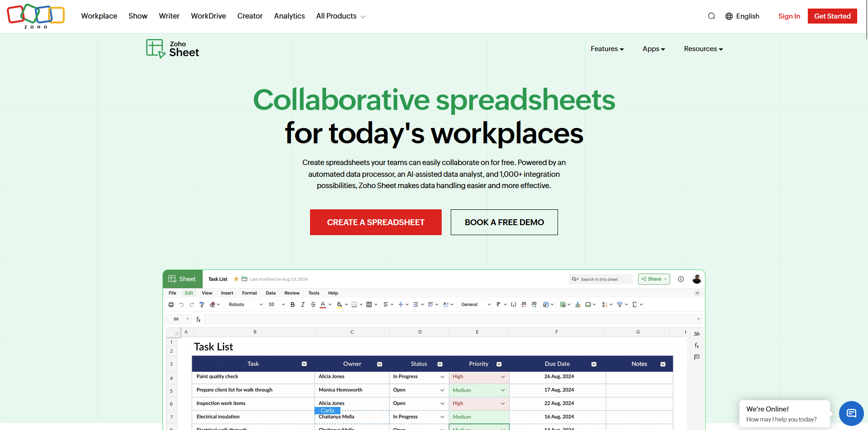Open the Apps dropdown
Image resolution: width=868 pixels, height=430 pixels.
(653, 49)
